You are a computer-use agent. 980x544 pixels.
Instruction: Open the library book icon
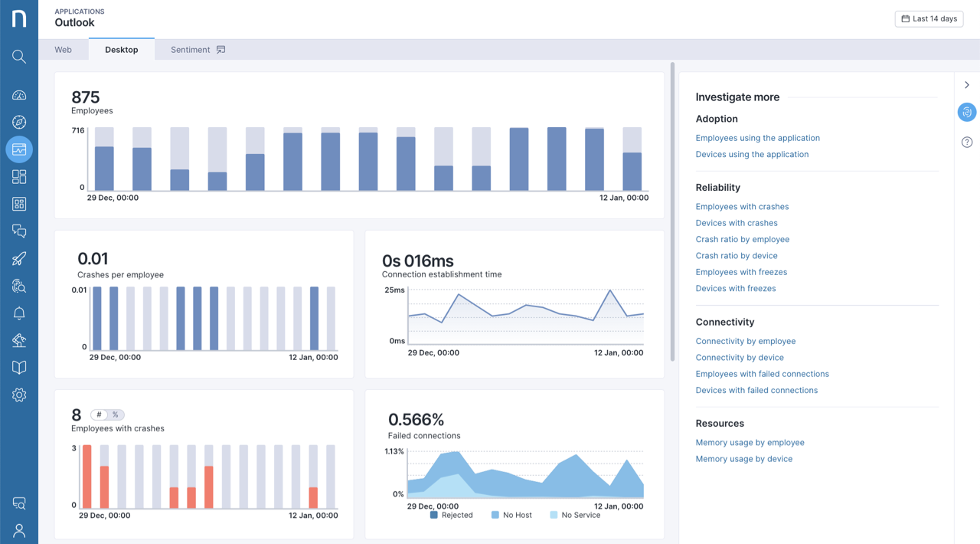[19, 368]
